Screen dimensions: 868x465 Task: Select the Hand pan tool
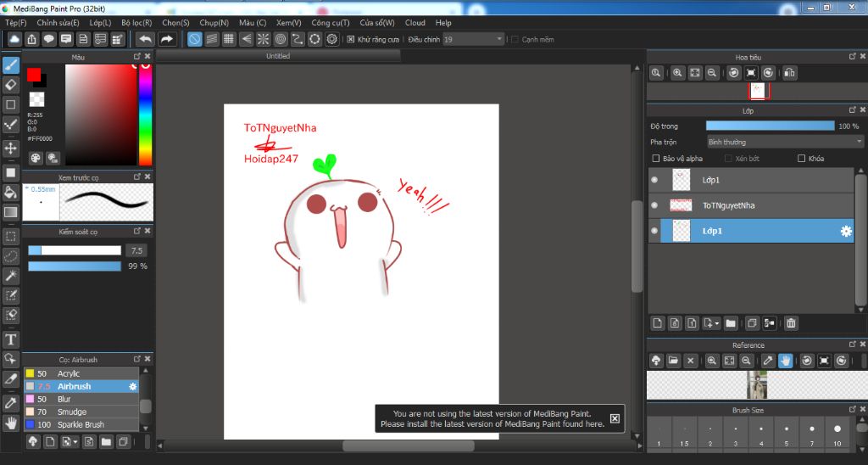[x=10, y=423]
